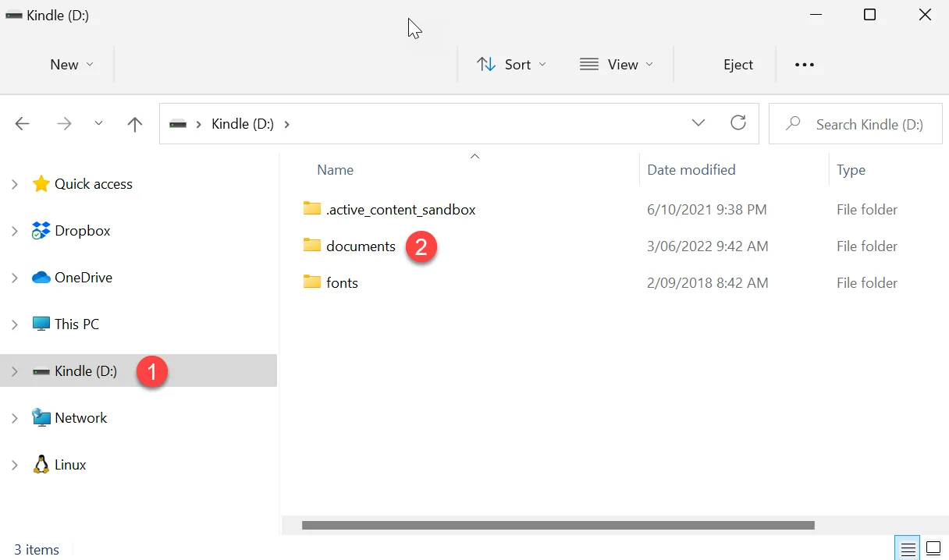Select Kindle (D:) in the navigation pane
This screenshot has width=949, height=560.
pyautogui.click(x=86, y=371)
